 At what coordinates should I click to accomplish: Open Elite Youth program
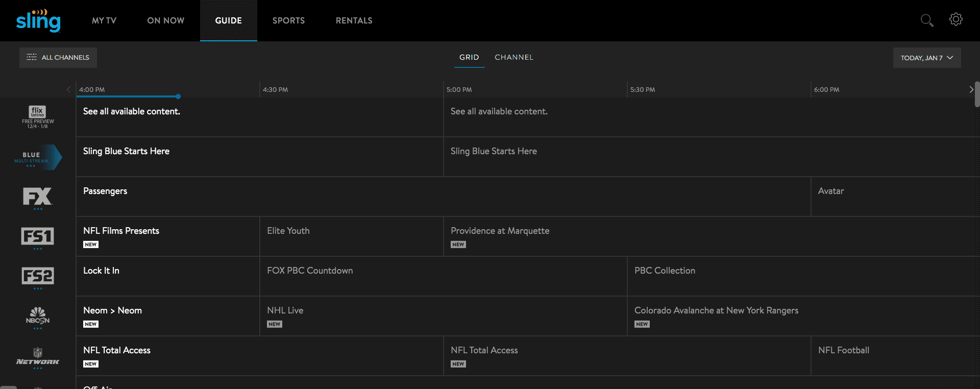(352, 236)
